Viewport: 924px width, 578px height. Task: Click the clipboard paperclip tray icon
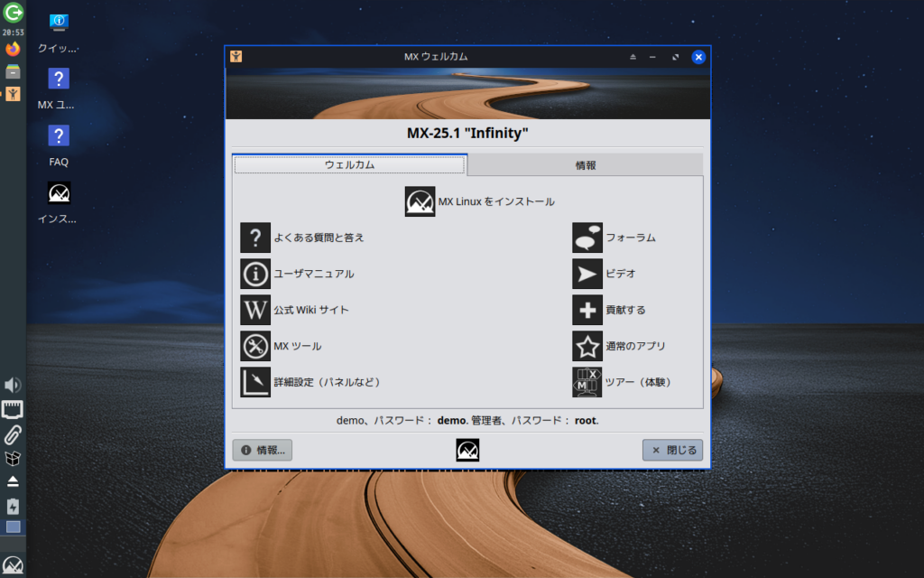[x=13, y=433]
